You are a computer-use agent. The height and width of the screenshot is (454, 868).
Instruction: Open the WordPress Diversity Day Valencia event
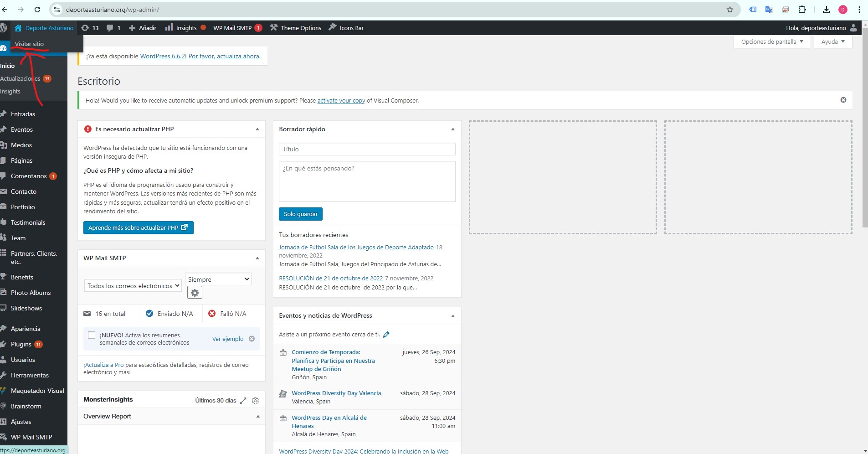336,393
